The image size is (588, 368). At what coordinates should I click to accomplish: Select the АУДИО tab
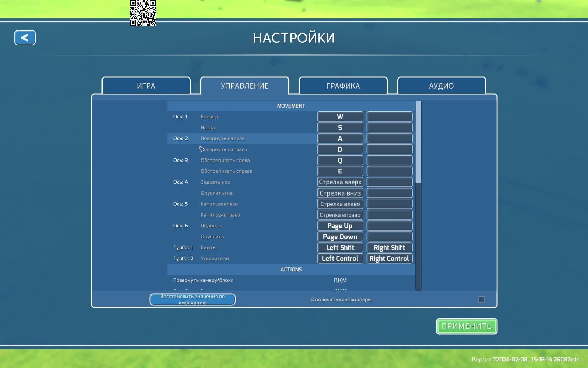pos(441,86)
